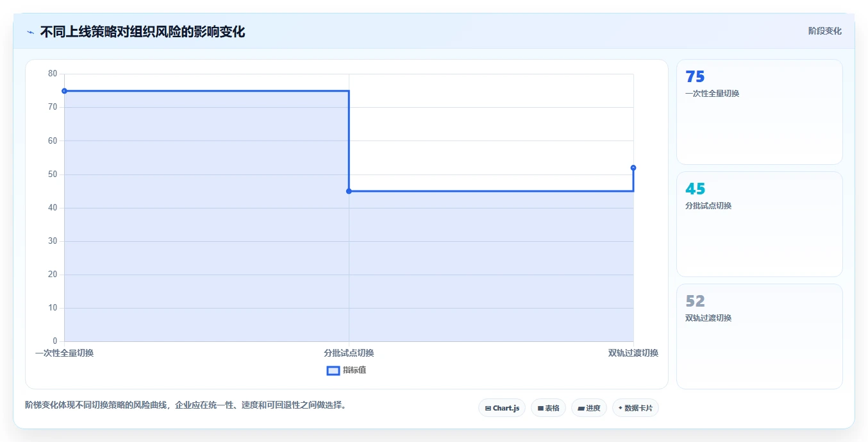Viewport: 868px width, 442px height.
Task: Click the 阶段变化 label in the header
Action: click(x=824, y=31)
